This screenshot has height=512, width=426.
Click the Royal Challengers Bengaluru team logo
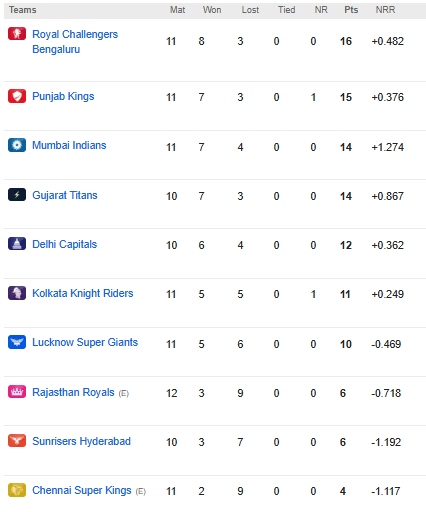pos(17,34)
